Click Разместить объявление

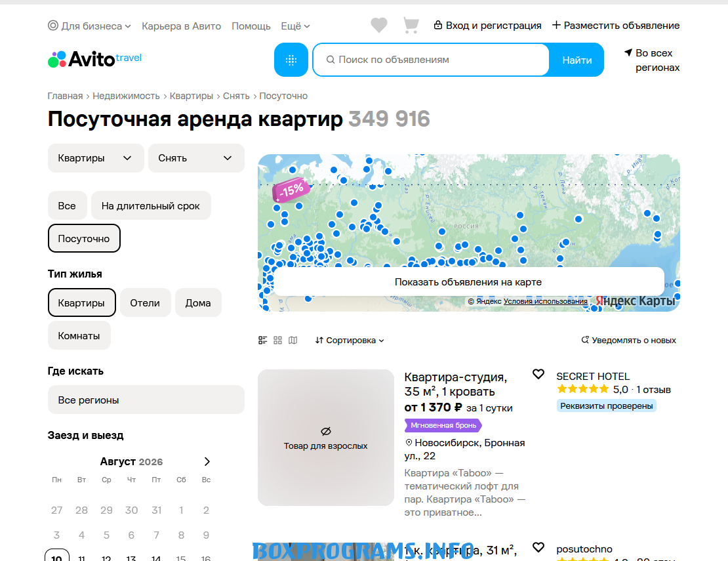616,26
